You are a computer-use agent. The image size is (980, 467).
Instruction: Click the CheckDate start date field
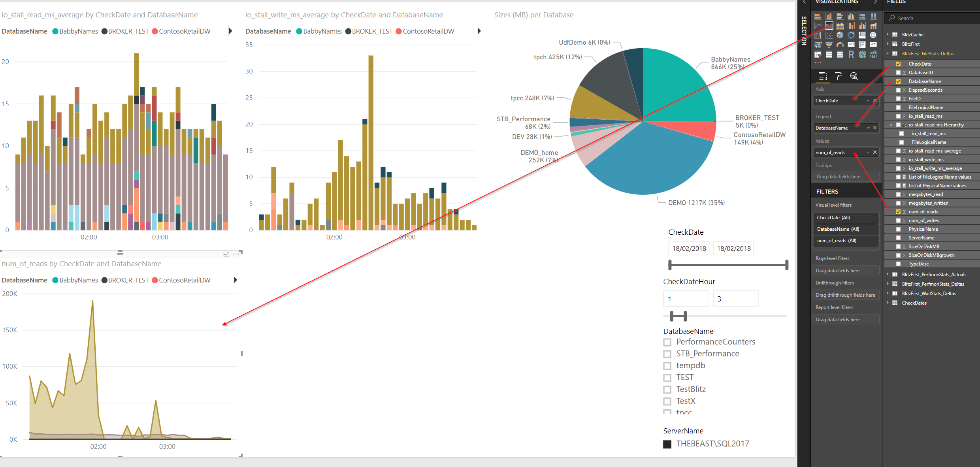(x=689, y=249)
